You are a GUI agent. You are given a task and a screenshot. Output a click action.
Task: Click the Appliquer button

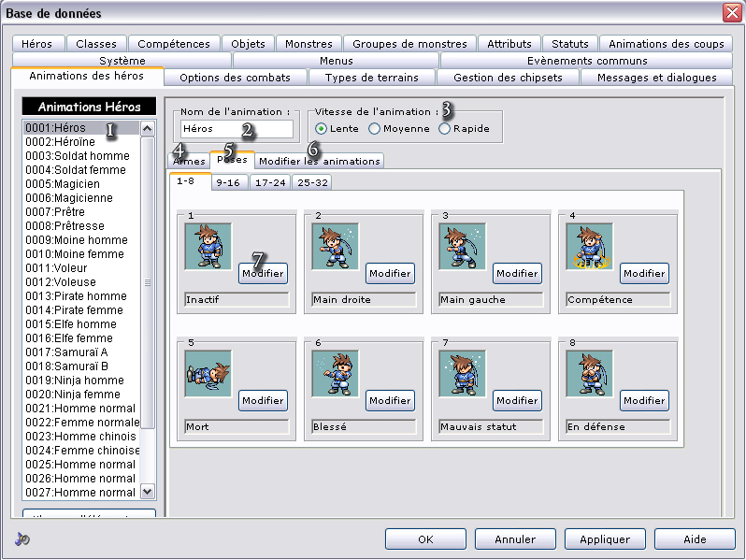pyautogui.click(x=604, y=538)
